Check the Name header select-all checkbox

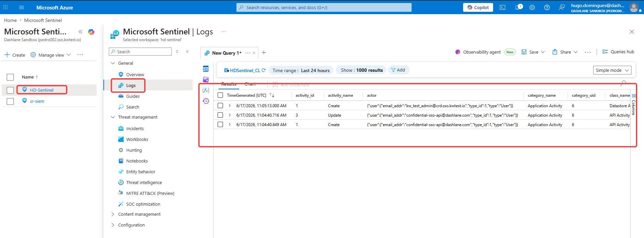tap(10, 77)
